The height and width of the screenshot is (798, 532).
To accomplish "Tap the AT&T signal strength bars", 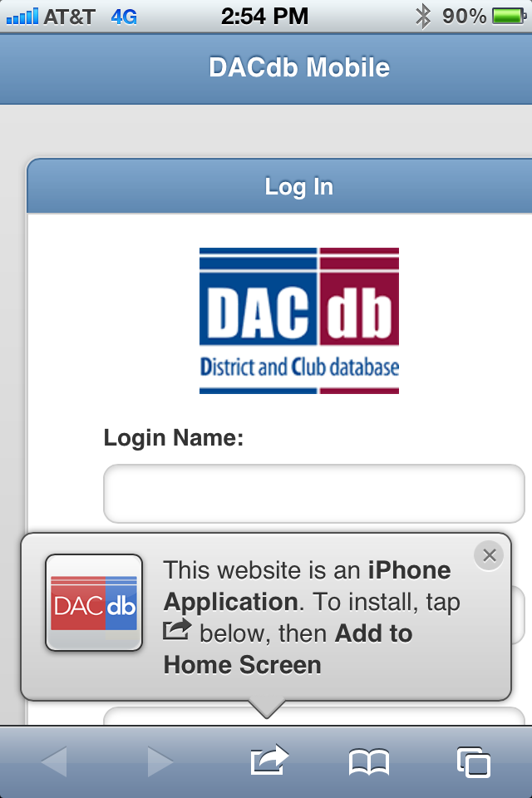I will (22, 17).
